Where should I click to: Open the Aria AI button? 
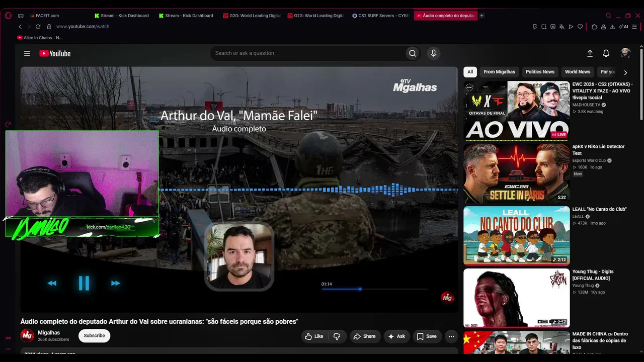click(x=624, y=27)
